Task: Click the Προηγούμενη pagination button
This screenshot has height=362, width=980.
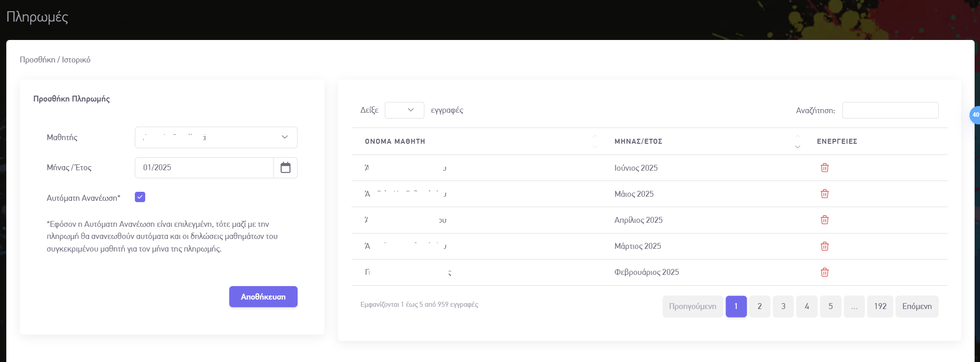Action: click(692, 306)
